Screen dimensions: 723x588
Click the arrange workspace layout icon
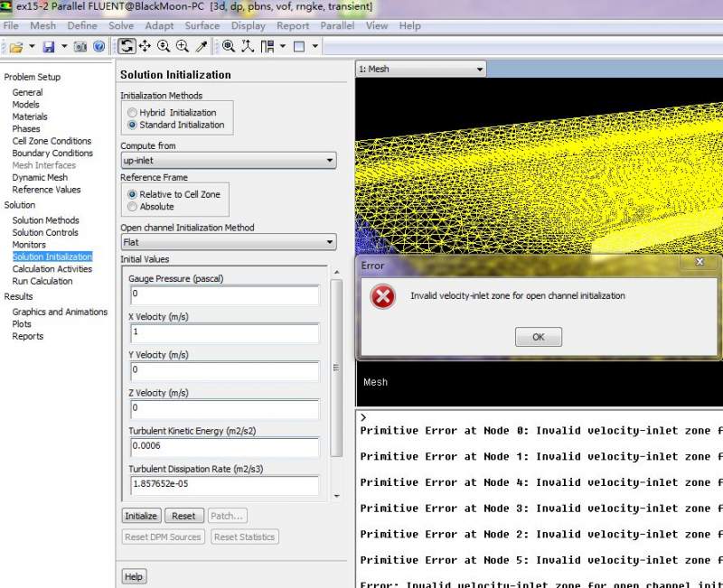click(x=268, y=46)
